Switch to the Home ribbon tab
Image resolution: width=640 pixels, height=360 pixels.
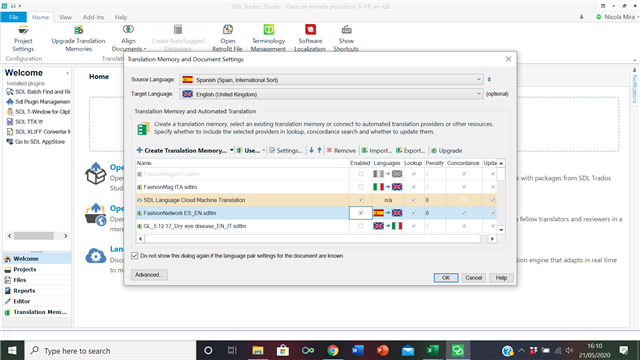[x=40, y=17]
